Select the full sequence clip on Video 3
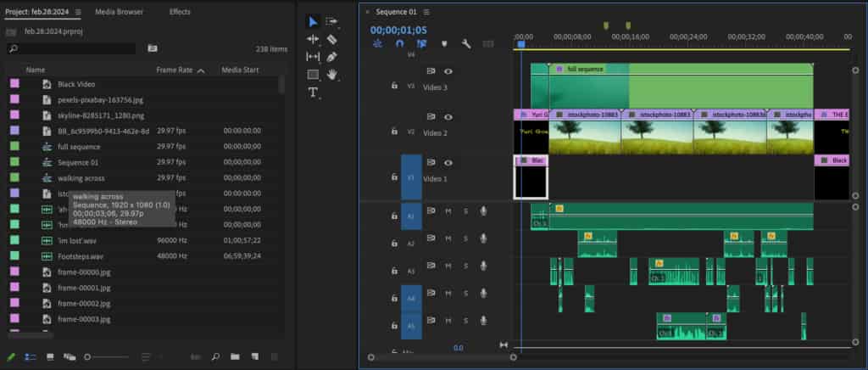 click(x=681, y=87)
